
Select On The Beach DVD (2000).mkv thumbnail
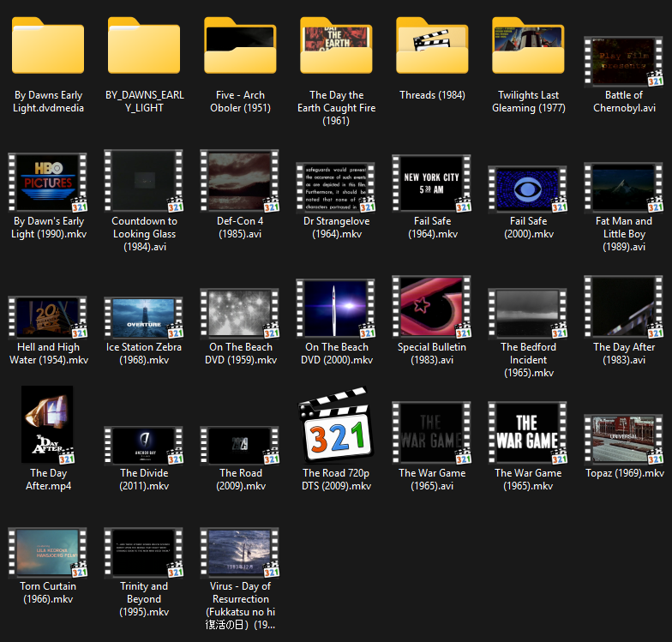click(336, 309)
